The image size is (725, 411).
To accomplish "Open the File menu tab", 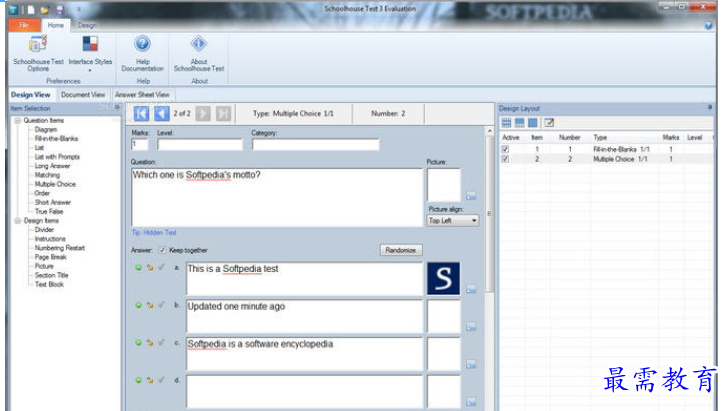I will [x=24, y=25].
